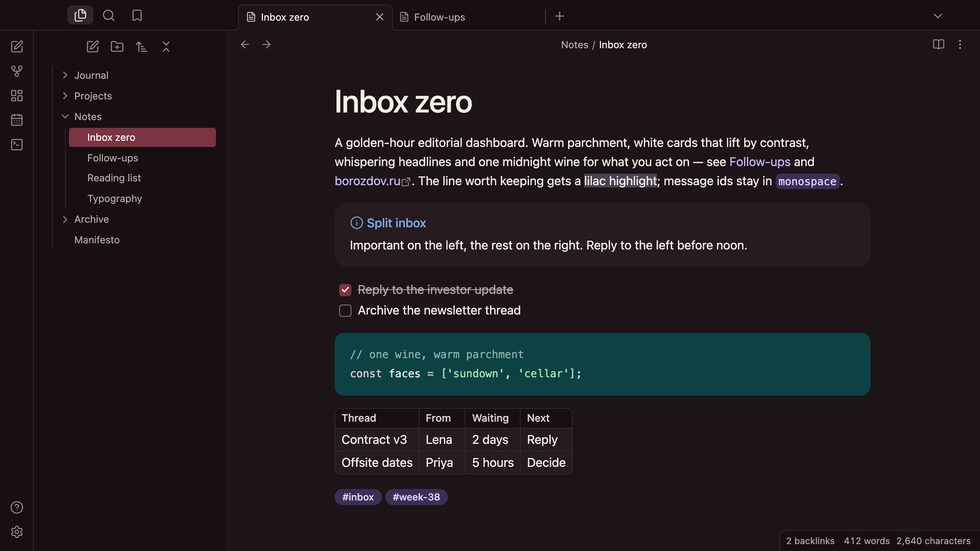Click the #week-38 tag
The height and width of the screenshot is (551, 980).
(416, 497)
